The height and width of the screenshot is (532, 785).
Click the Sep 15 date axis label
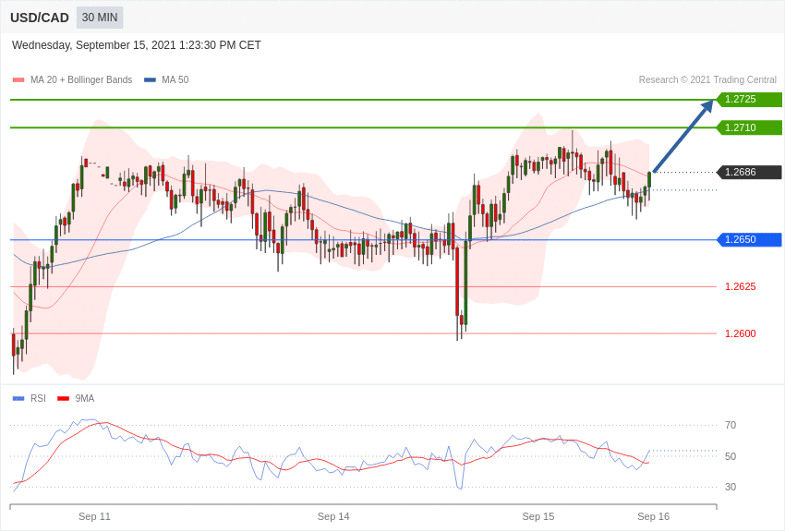[538, 516]
